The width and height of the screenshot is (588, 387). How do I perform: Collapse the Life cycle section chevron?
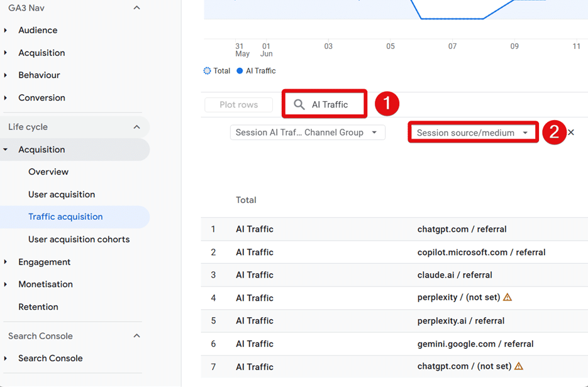(137, 127)
